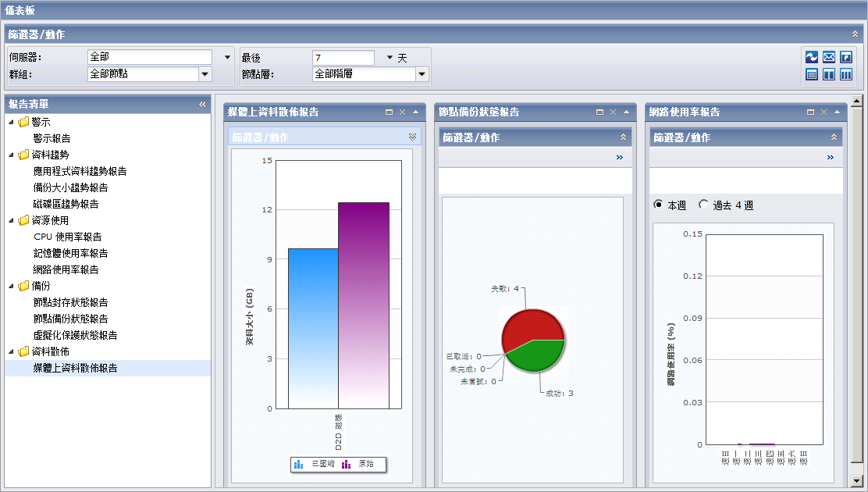Click the » more button in 網路使用率報告
Image resolution: width=868 pixels, height=492 pixels.
click(x=831, y=157)
